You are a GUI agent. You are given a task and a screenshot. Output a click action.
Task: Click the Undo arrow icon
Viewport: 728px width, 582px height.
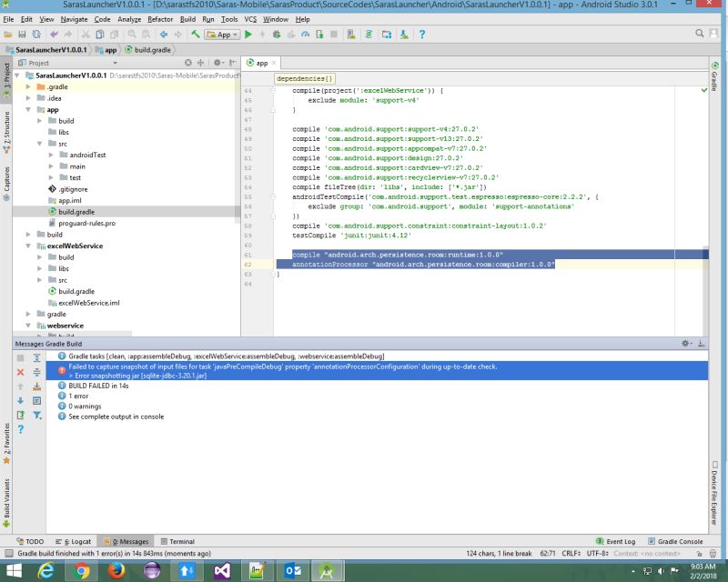tap(54, 35)
